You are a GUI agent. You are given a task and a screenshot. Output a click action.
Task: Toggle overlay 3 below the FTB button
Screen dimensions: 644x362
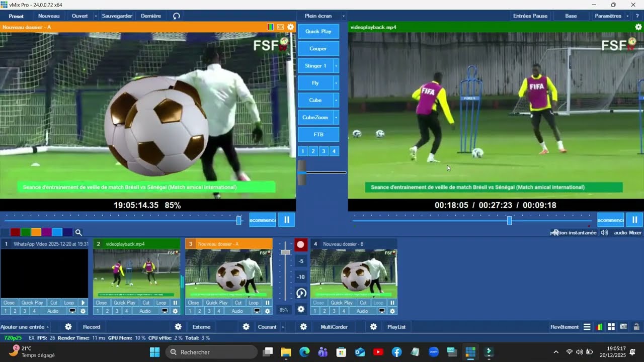click(x=324, y=151)
